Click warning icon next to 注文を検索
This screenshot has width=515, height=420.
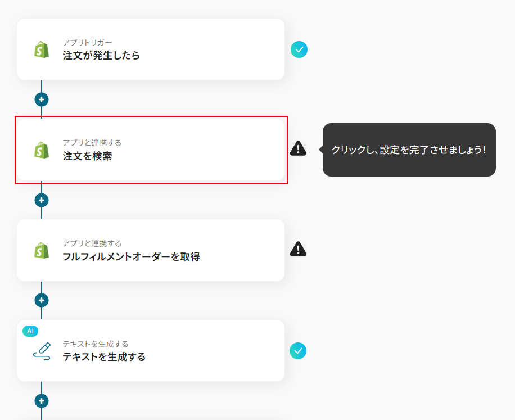click(x=298, y=148)
